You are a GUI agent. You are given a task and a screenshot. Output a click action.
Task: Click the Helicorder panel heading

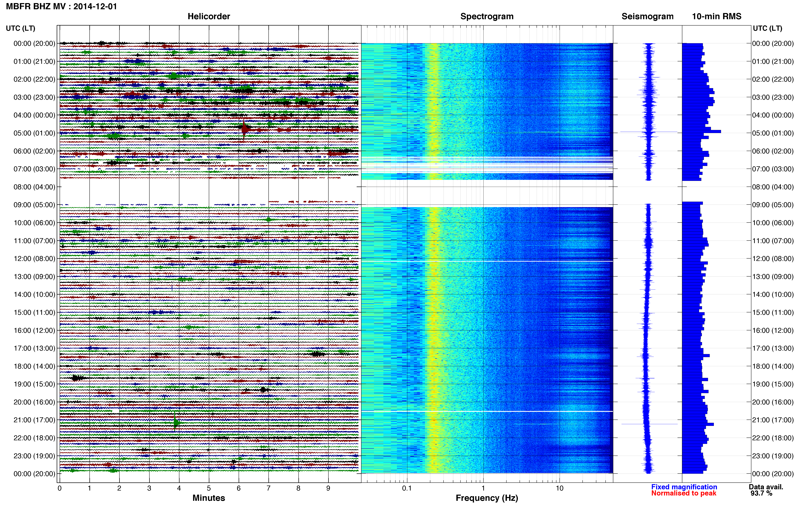pyautogui.click(x=208, y=16)
